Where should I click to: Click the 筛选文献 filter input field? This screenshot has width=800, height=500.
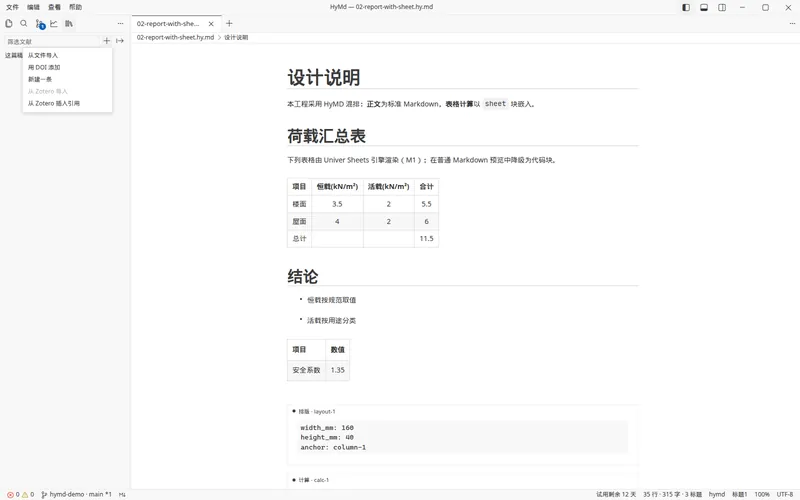52,41
